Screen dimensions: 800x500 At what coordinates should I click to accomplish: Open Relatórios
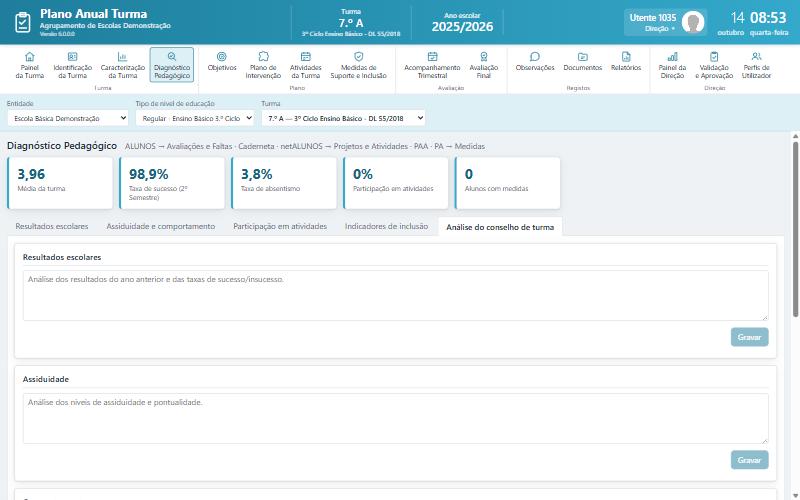pyautogui.click(x=626, y=61)
